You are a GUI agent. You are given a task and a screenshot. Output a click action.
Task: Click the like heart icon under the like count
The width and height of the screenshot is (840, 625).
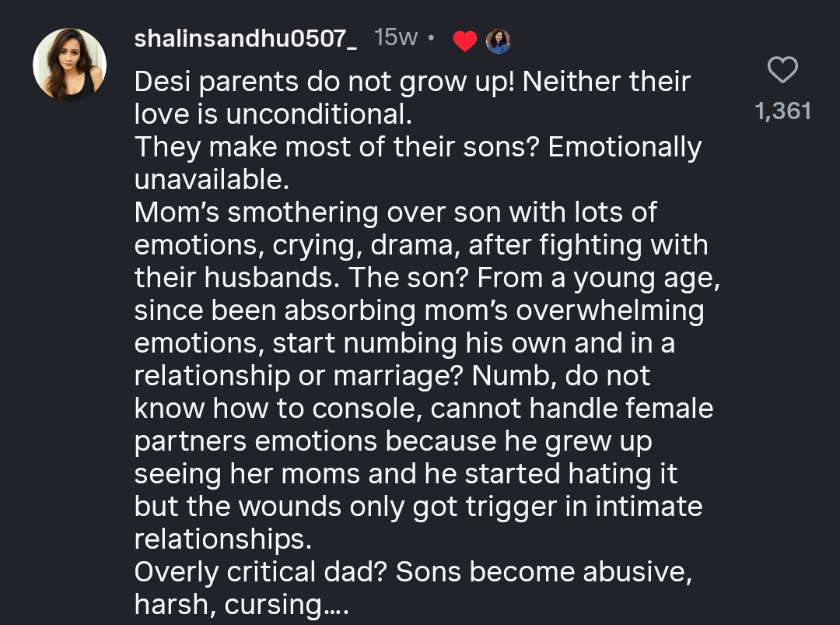(783, 70)
